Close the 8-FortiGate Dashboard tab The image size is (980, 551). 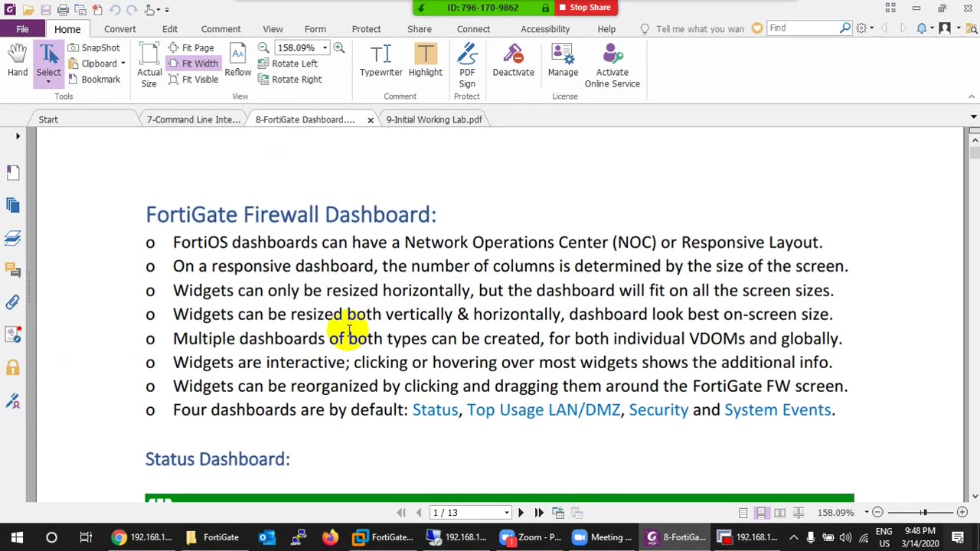371,120
